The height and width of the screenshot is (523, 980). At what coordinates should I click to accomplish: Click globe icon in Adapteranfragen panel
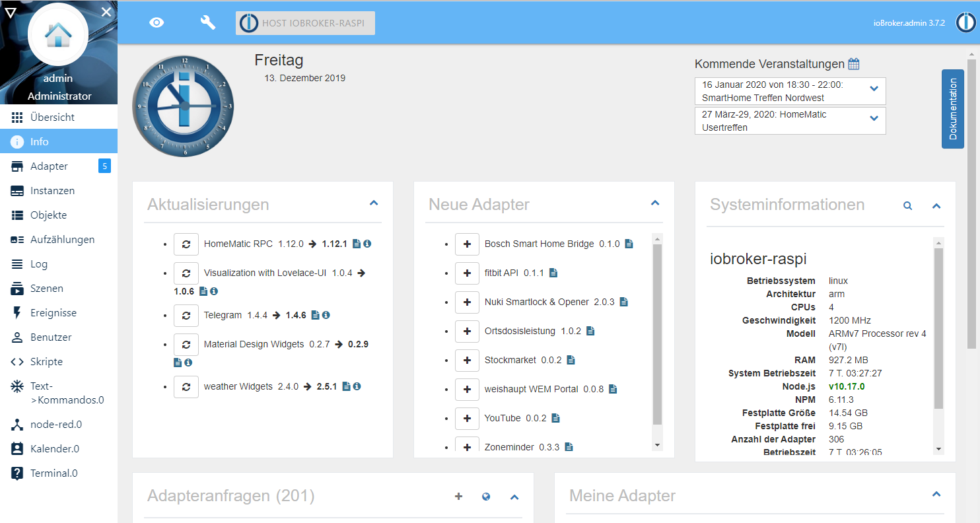486,497
